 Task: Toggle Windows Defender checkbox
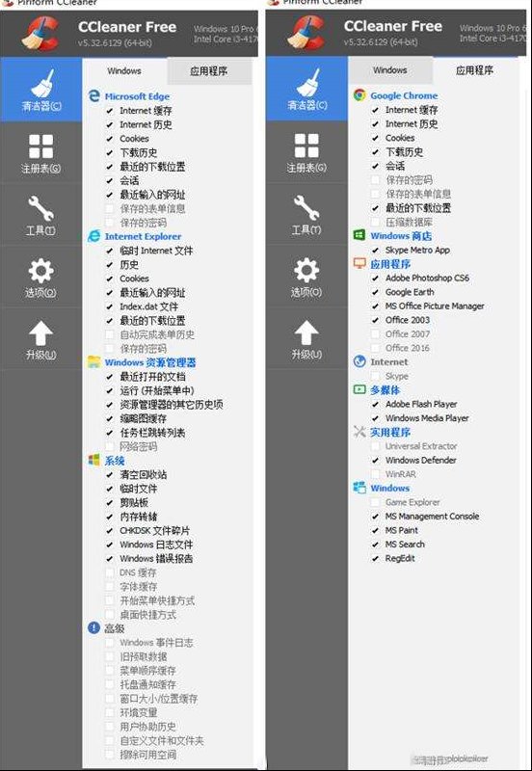[x=375, y=461]
